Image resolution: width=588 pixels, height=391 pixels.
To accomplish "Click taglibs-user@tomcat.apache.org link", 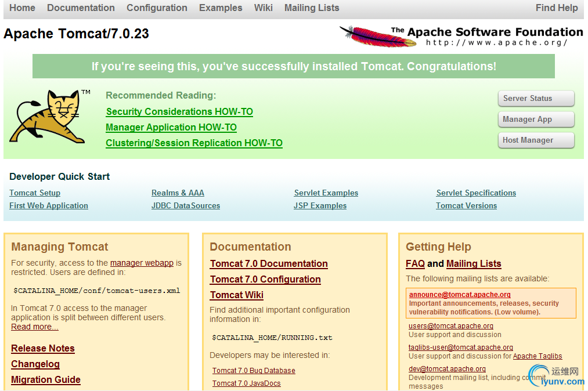I will (x=460, y=347).
